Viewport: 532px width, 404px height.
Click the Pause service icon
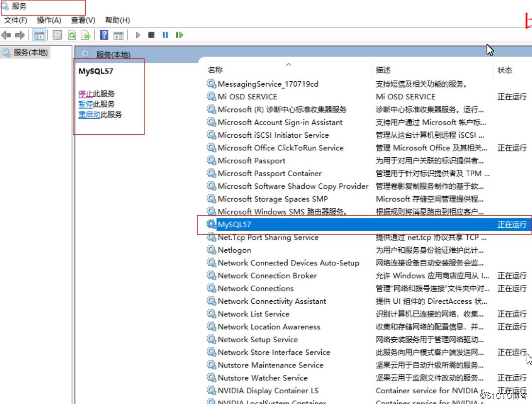[x=165, y=35]
